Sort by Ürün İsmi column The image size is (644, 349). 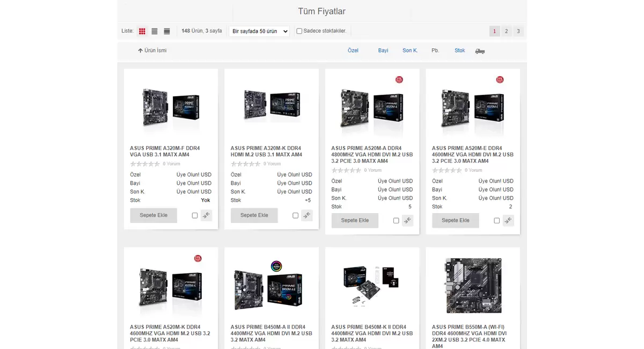[x=152, y=50]
